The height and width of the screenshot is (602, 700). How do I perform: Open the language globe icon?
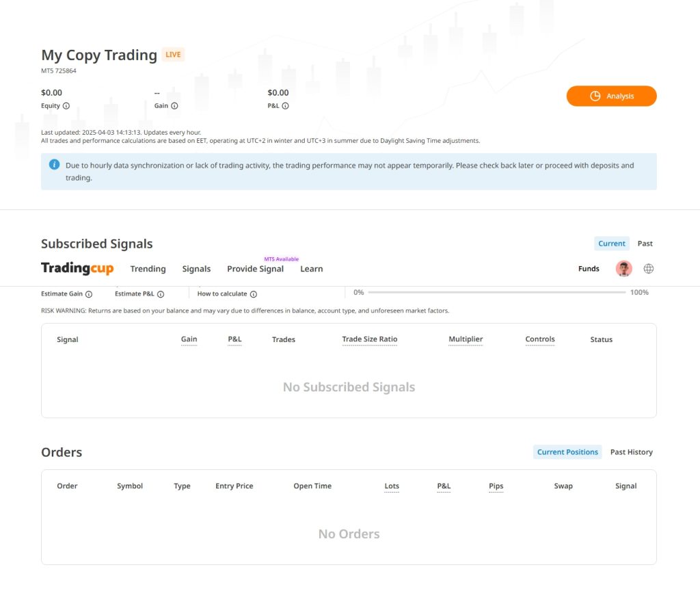648,269
